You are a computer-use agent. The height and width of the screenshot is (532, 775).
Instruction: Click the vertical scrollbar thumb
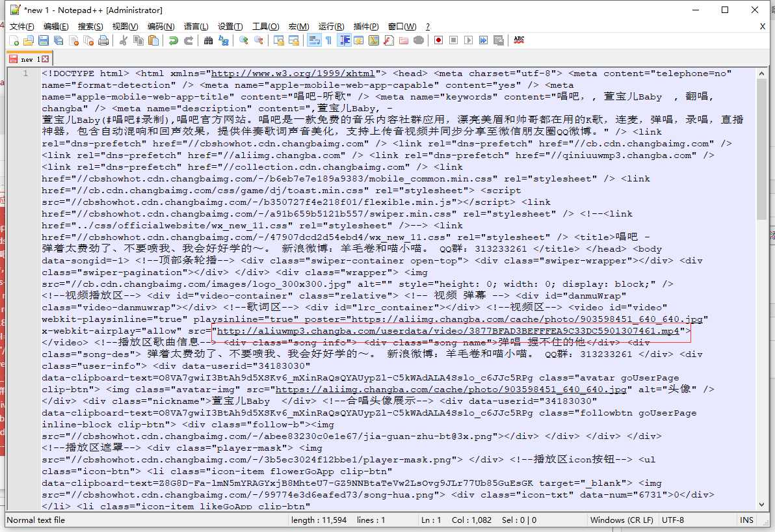pyautogui.click(x=761, y=150)
